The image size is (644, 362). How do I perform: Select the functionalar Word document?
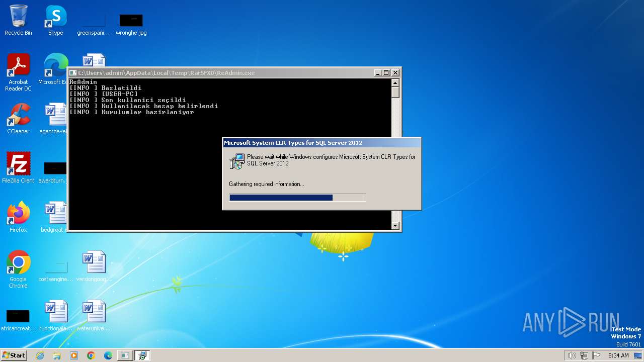[56, 316]
